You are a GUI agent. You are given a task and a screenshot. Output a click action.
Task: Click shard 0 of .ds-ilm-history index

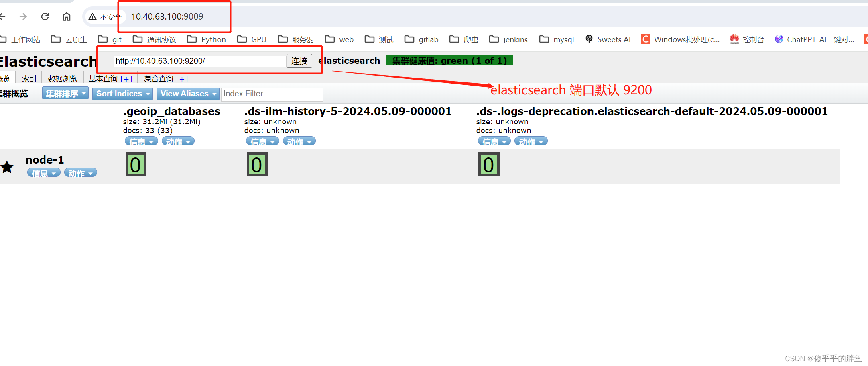coord(257,164)
